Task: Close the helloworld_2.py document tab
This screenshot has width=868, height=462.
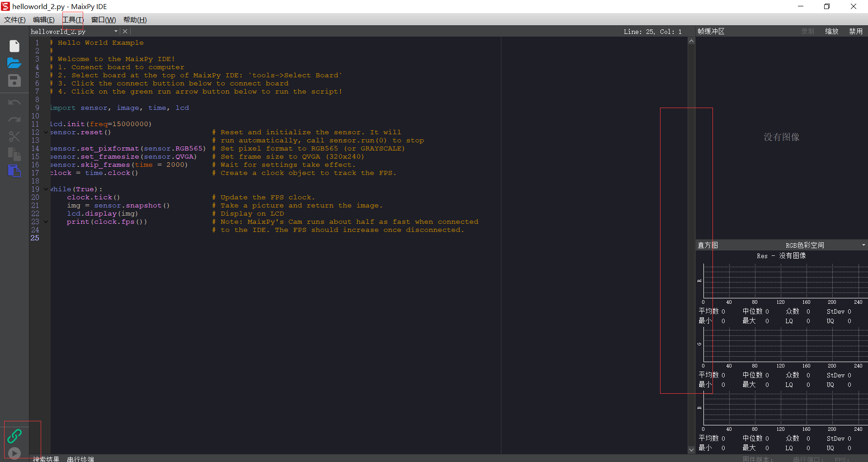Action: coord(125,32)
